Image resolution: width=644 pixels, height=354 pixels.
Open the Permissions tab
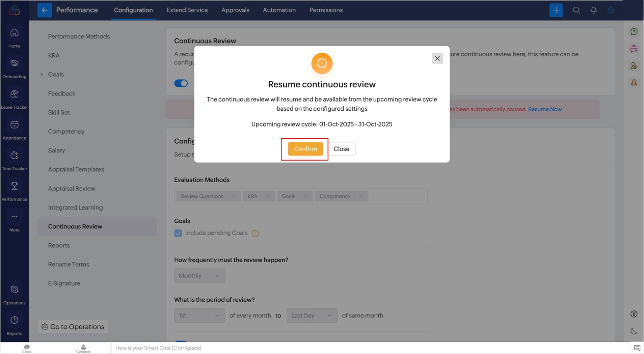coord(326,10)
